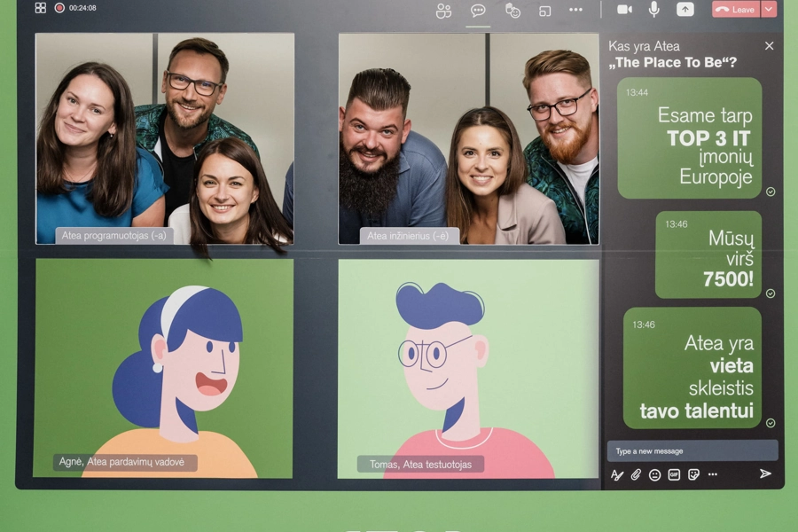Open text formatting options in chat
This screenshot has height=532, width=798.
click(616, 474)
